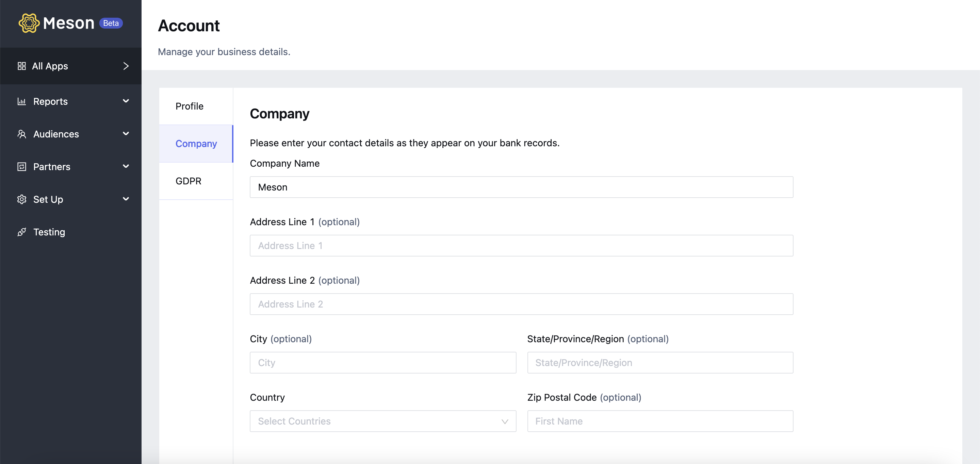Click the Company Name label

tap(284, 164)
